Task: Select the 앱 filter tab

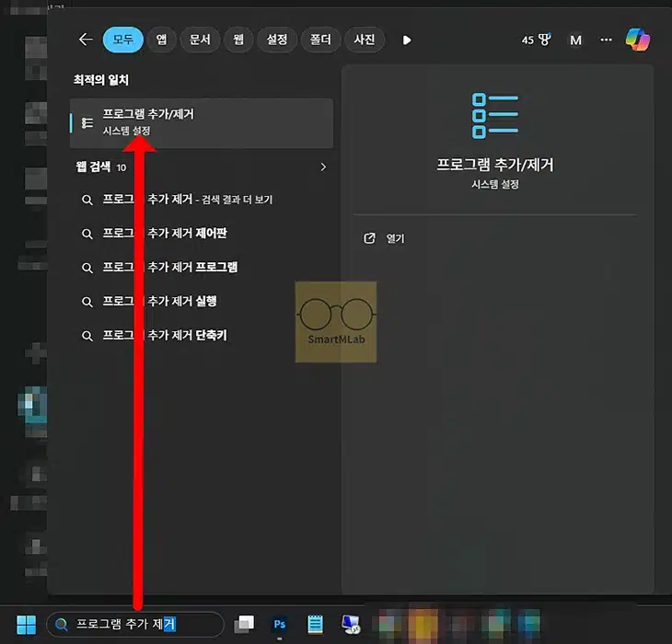Action: (x=162, y=40)
